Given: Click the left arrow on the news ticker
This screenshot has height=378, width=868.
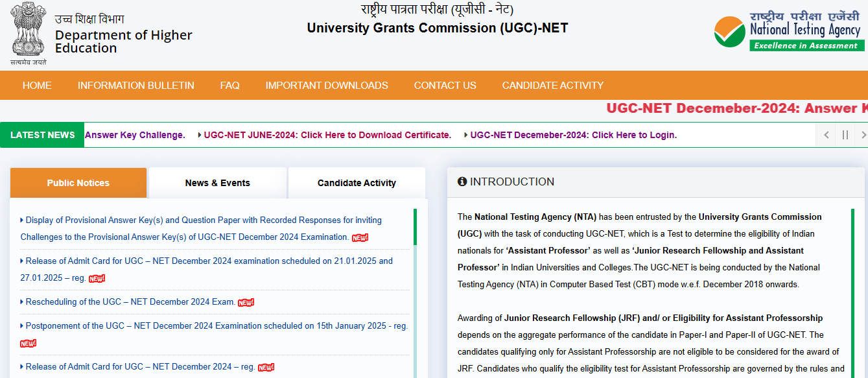Looking at the screenshot, I should click(826, 135).
